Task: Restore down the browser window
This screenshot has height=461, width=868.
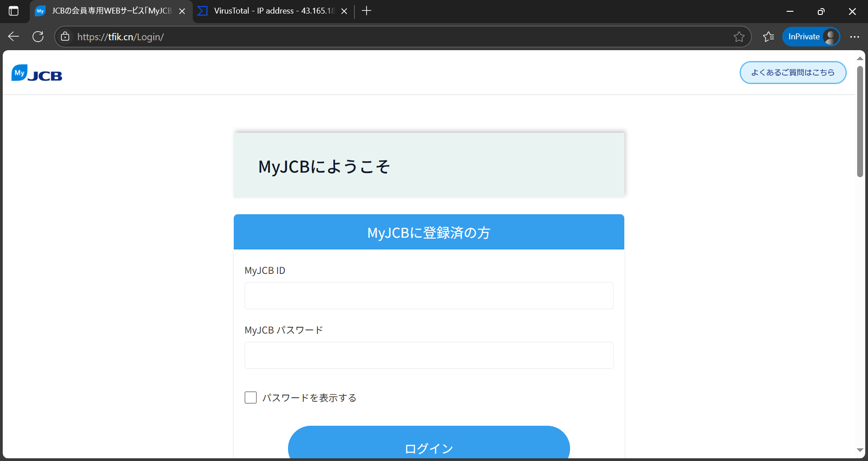Action: (x=821, y=11)
